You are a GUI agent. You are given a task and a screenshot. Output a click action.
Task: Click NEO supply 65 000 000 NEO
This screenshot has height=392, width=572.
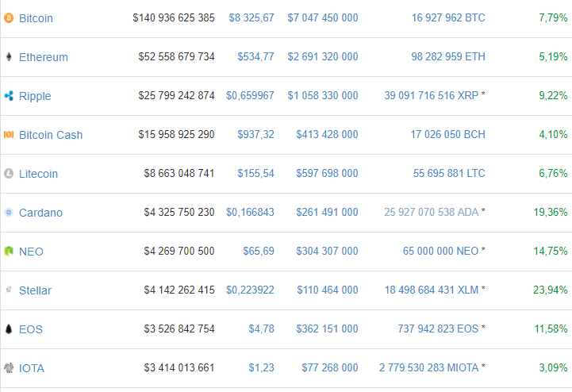[x=440, y=252]
